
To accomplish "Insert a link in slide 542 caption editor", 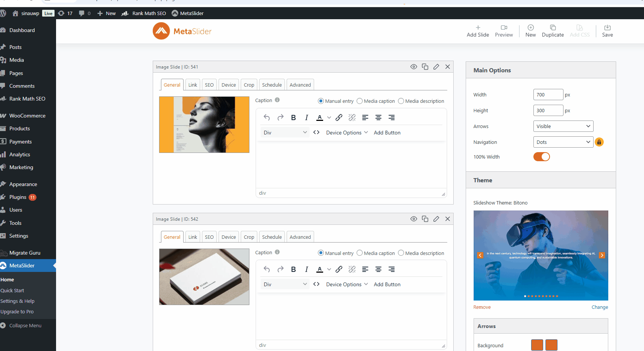I will coord(339,269).
